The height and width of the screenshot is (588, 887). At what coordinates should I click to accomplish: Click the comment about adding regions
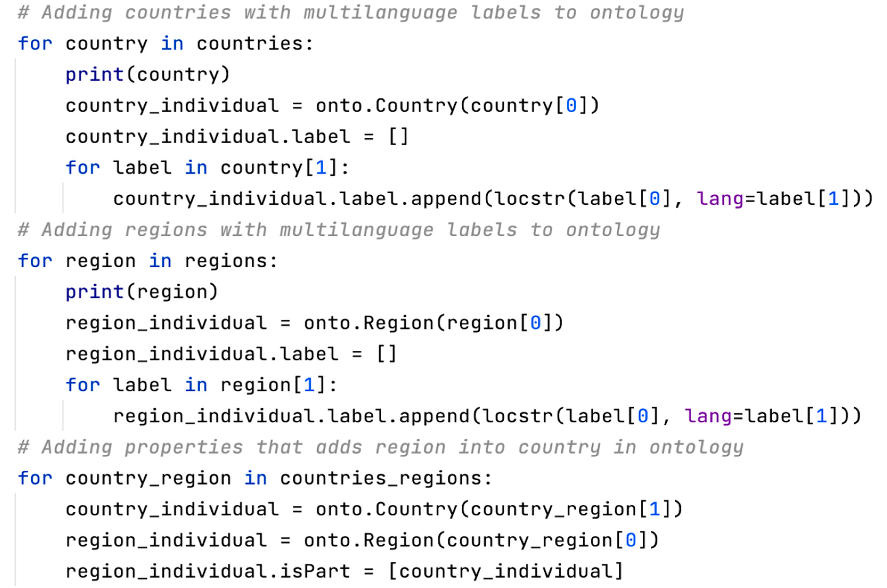tap(339, 230)
